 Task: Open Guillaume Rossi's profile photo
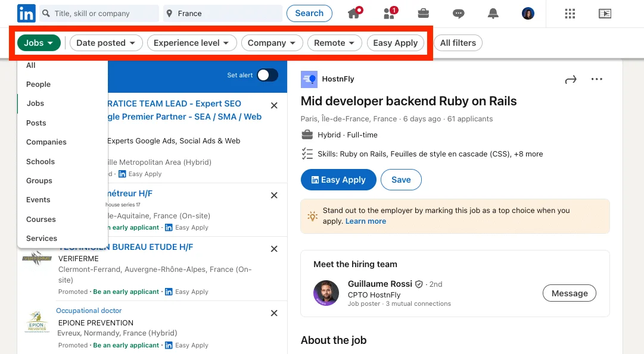click(326, 293)
